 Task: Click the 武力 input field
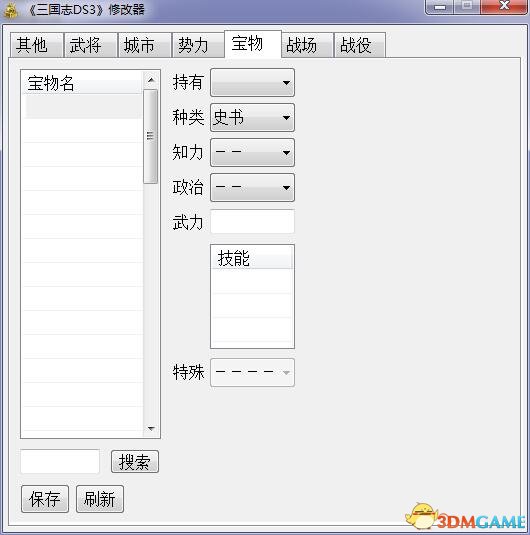pyautogui.click(x=252, y=222)
